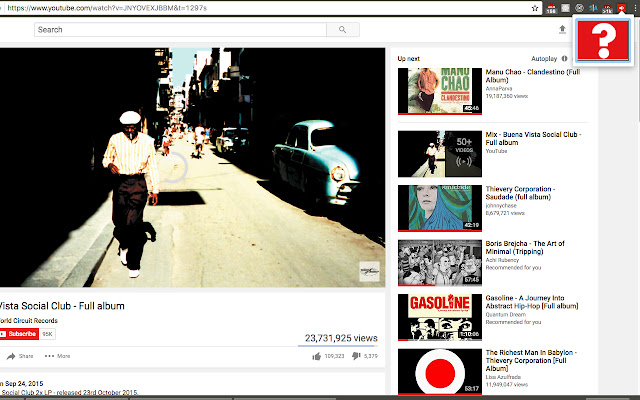Select Thievery Corporation Saudade album thumbnail
640x400 pixels.
[x=440, y=208]
